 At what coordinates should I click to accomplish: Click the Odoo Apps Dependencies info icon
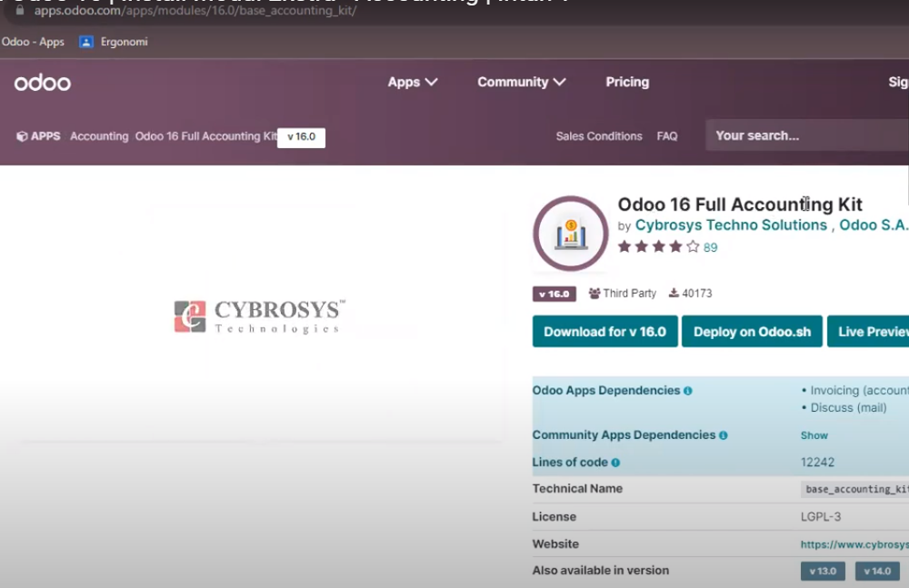(x=689, y=390)
